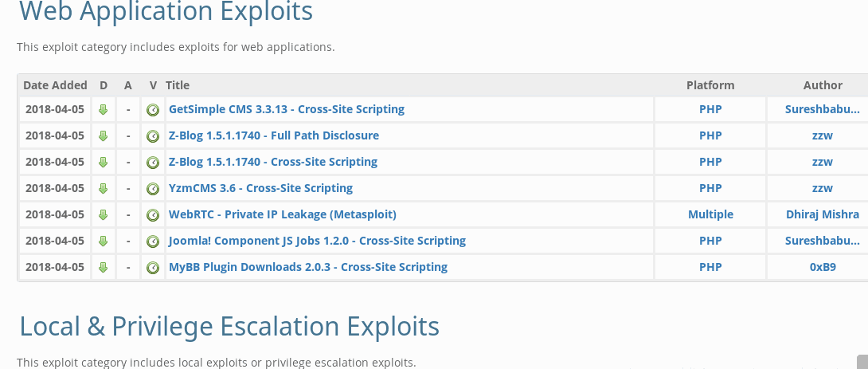Click PHP platform for YzmCMS 3.6 row

[710, 188]
